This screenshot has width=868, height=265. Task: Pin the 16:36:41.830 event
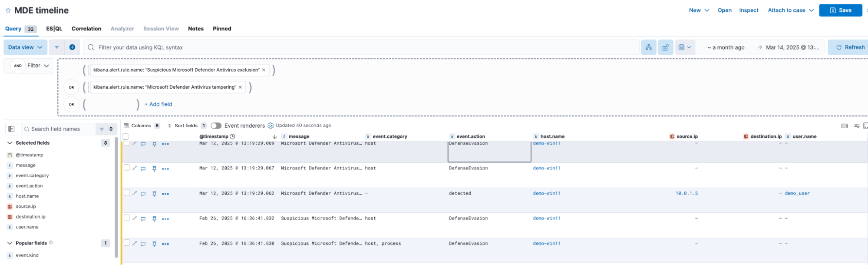(x=154, y=244)
